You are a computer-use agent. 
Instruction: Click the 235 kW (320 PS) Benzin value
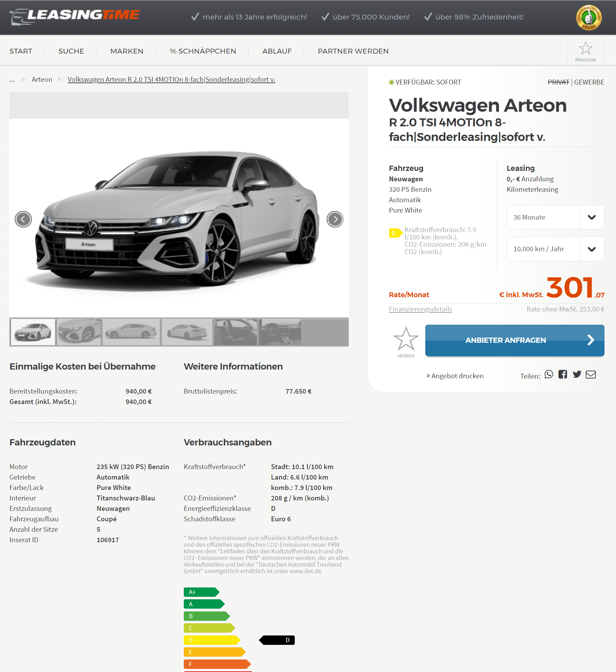(133, 467)
